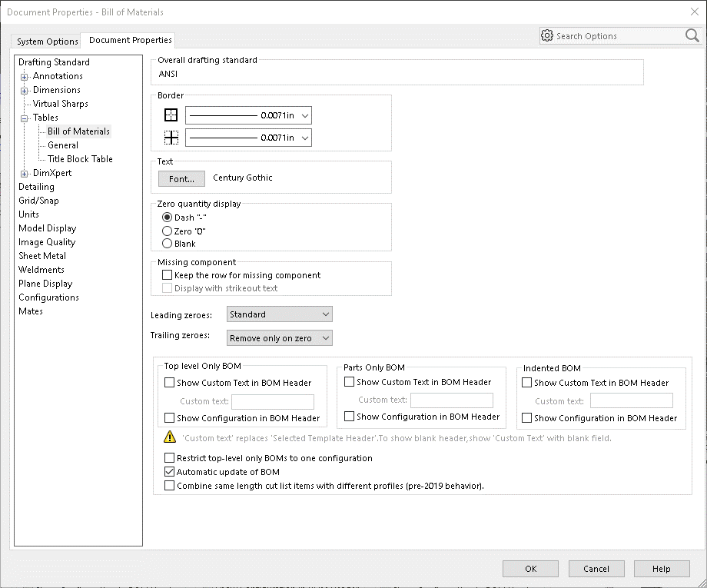Open the inner border thickness dropdown

click(248, 138)
